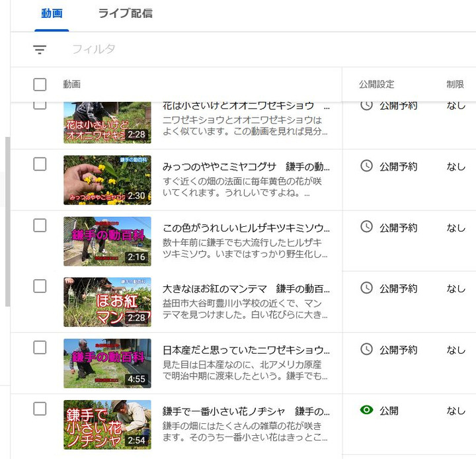The width and height of the screenshot is (476, 459).
Task: Select checkbox for ヒルザキツキミソウ video
Action: click(40, 225)
